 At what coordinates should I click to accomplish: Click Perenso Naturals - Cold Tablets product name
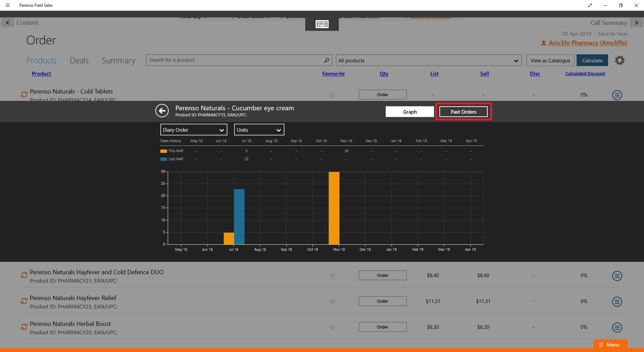point(71,91)
